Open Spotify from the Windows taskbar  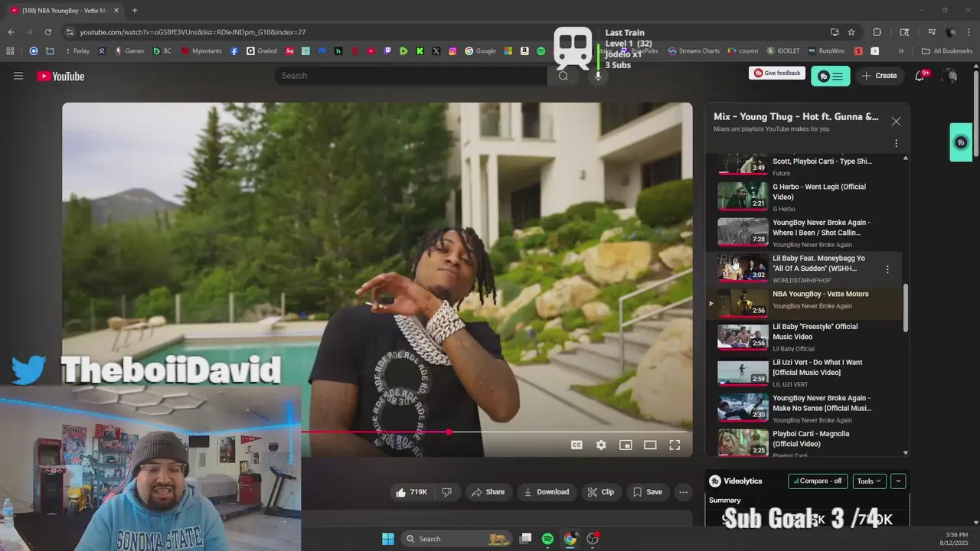(547, 539)
